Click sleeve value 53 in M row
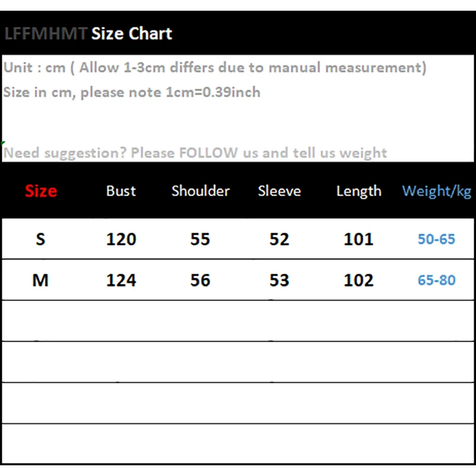 pyautogui.click(x=279, y=280)
